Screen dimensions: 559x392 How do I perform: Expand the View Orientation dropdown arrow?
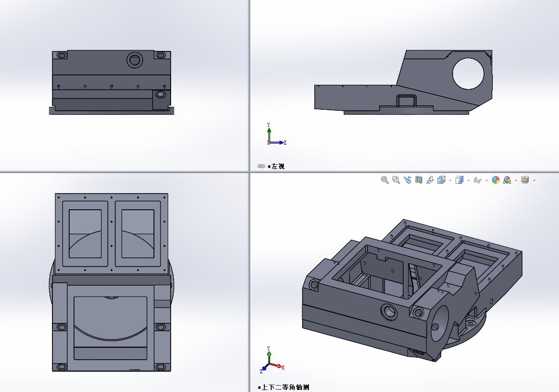(x=450, y=181)
